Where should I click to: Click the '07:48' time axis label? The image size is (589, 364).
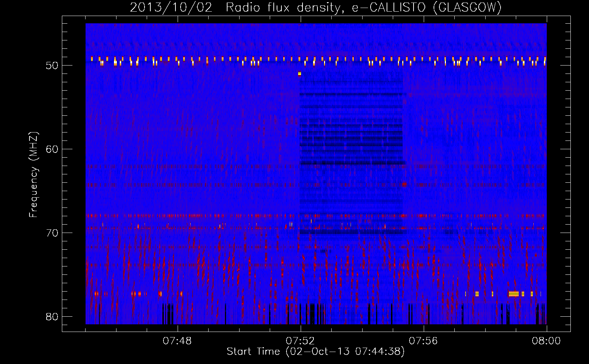[177, 341]
